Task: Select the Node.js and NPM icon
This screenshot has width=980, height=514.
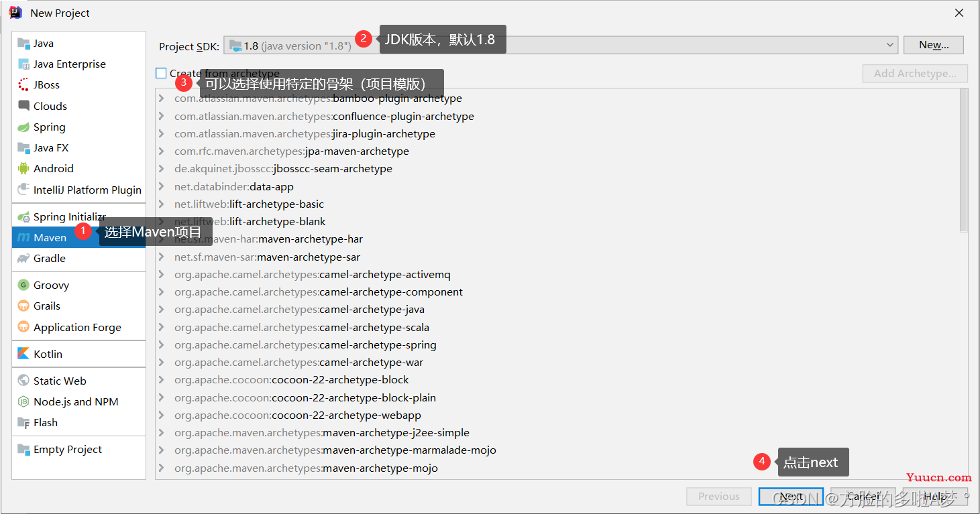Action: [24, 402]
